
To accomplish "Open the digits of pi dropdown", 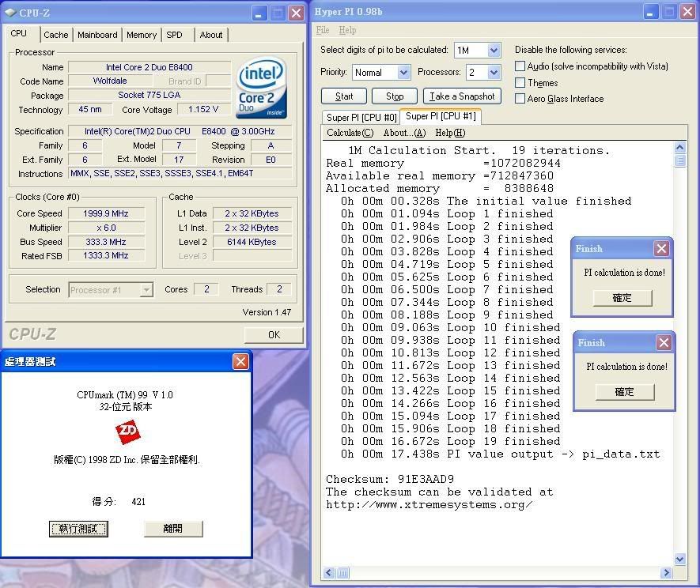I will 494,50.
